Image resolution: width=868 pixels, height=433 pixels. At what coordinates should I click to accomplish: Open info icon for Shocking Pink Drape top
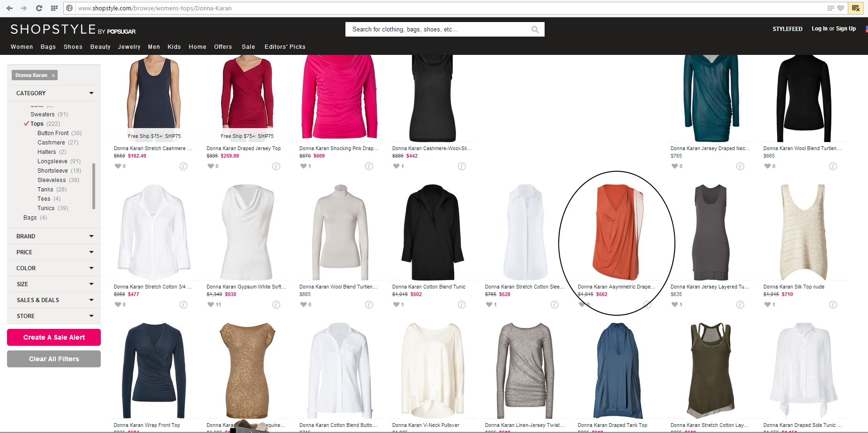click(x=369, y=166)
